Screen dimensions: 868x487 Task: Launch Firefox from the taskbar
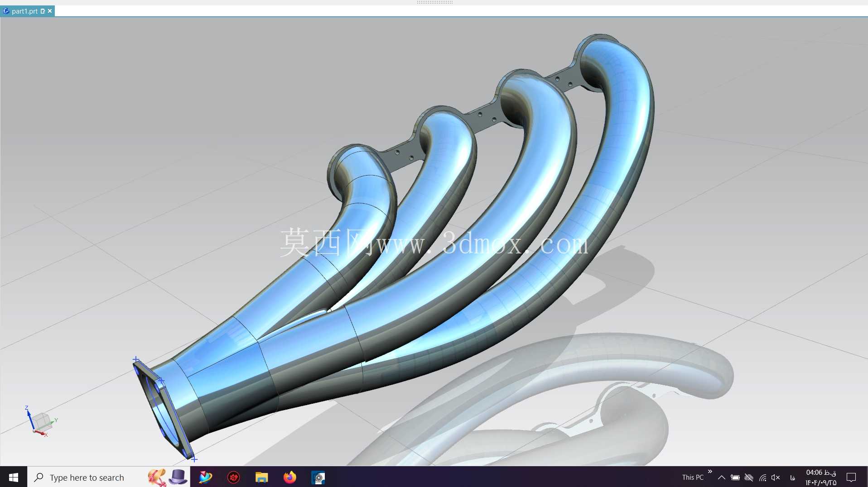coord(290,477)
